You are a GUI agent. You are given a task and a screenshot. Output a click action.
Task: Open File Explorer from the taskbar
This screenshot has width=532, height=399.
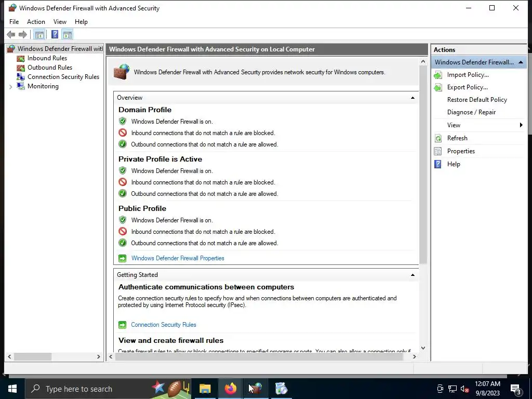205,389
